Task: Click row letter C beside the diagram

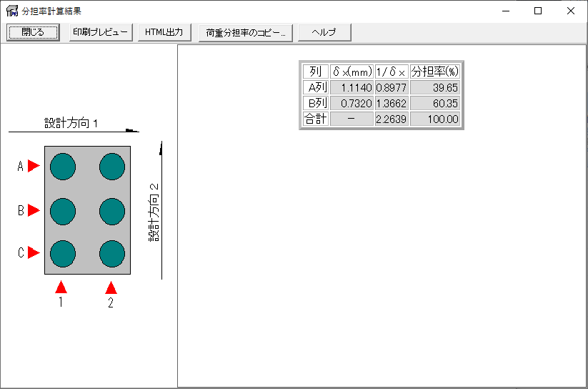Action: click(21, 253)
